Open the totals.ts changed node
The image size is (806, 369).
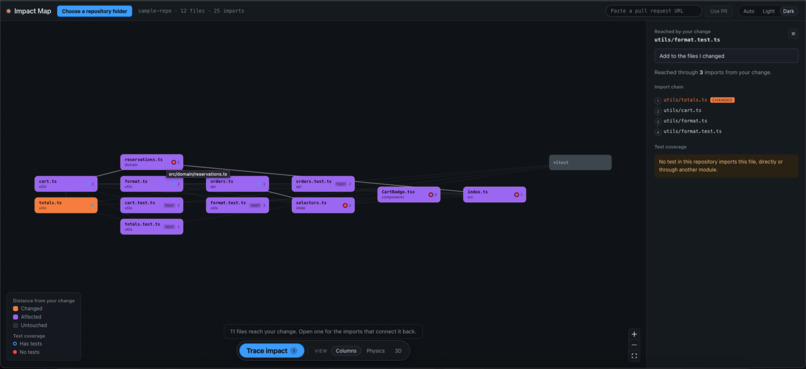[x=66, y=205]
